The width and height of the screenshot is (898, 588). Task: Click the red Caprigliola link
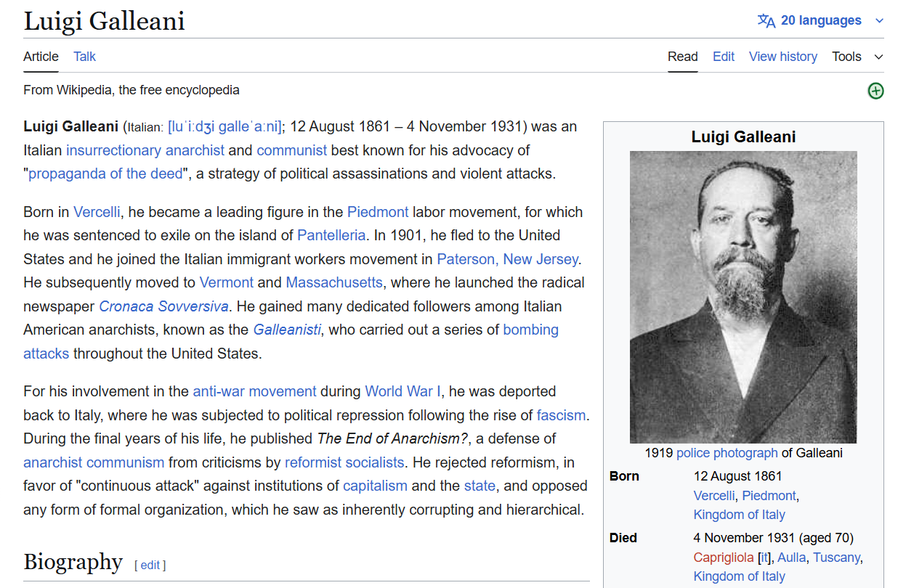point(724,558)
